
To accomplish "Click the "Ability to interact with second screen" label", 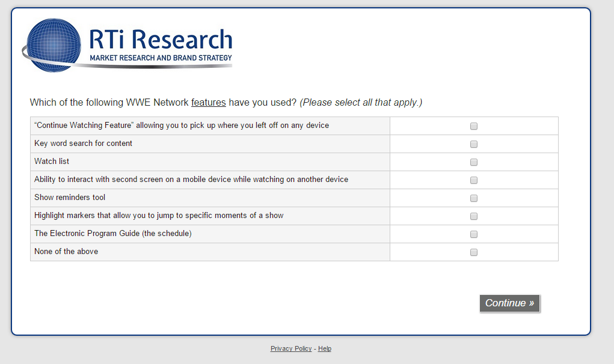I will (191, 179).
